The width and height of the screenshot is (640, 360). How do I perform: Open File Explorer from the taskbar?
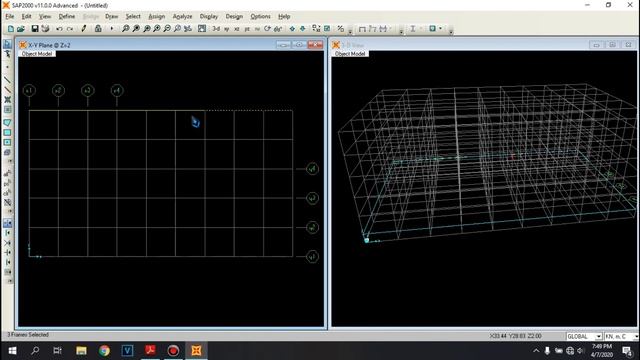(x=81, y=351)
